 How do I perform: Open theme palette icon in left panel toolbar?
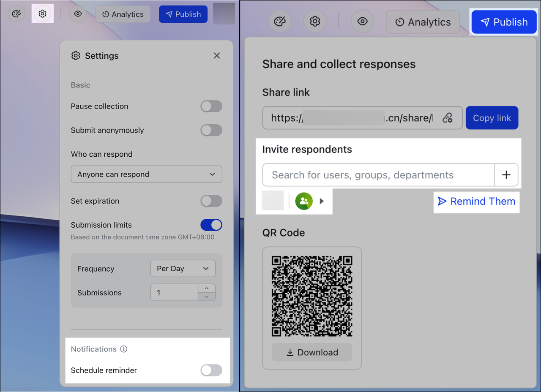pos(16,14)
